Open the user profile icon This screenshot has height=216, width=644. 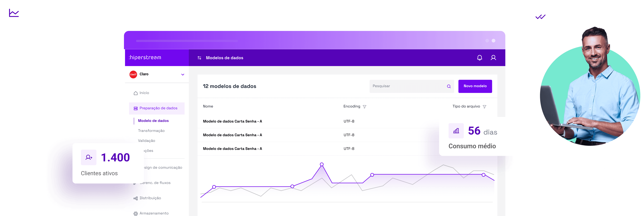tap(493, 58)
